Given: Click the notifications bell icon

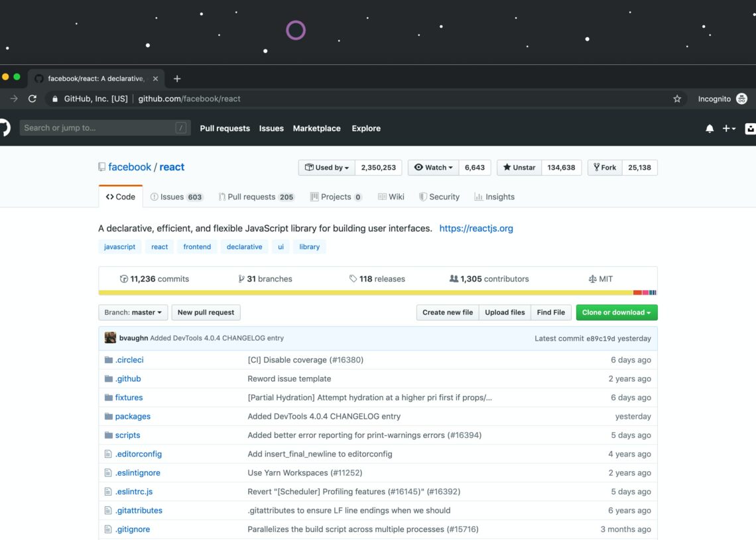Looking at the screenshot, I should [710, 129].
